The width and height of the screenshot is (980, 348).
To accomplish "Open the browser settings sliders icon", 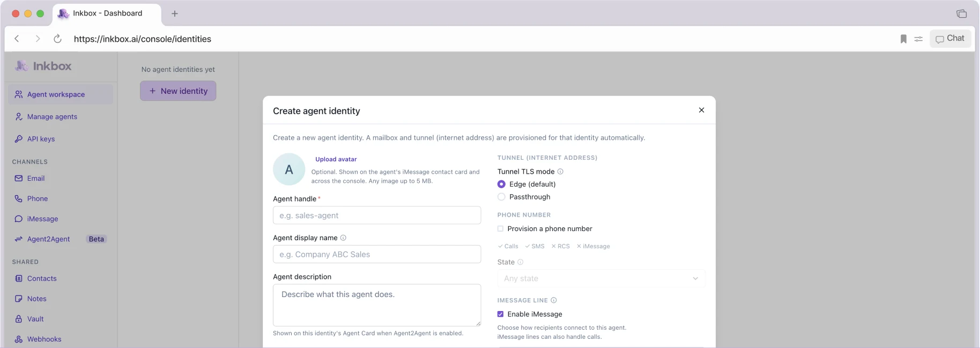I will click(918, 39).
